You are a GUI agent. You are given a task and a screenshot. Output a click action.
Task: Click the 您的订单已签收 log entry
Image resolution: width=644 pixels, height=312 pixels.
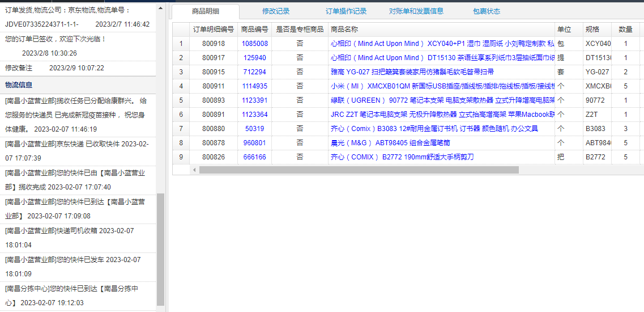tap(78, 46)
